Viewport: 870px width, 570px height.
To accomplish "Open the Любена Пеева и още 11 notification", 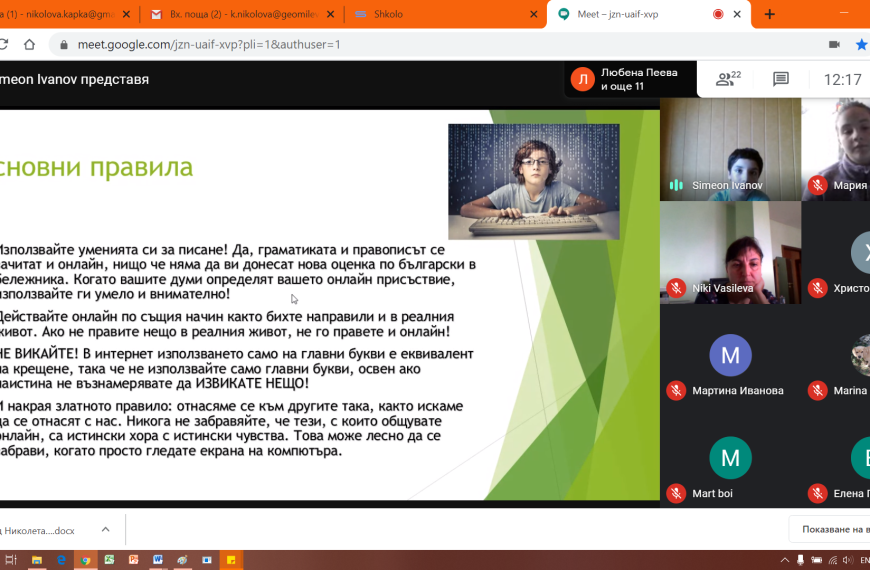I will coord(630,79).
